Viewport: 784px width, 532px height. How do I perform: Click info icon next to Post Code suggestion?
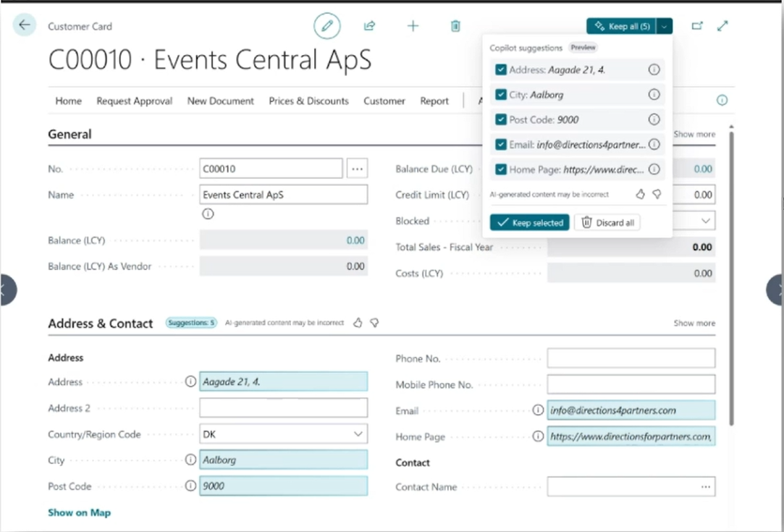tap(654, 119)
